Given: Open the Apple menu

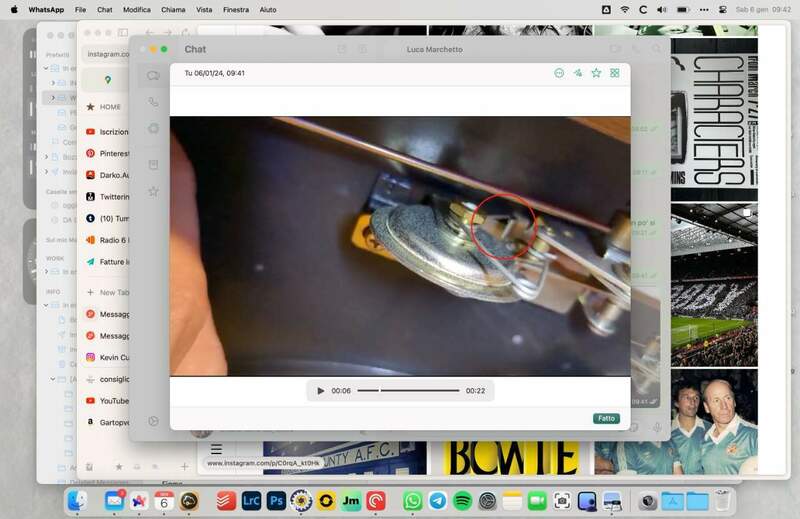Looking at the screenshot, I should point(14,9).
